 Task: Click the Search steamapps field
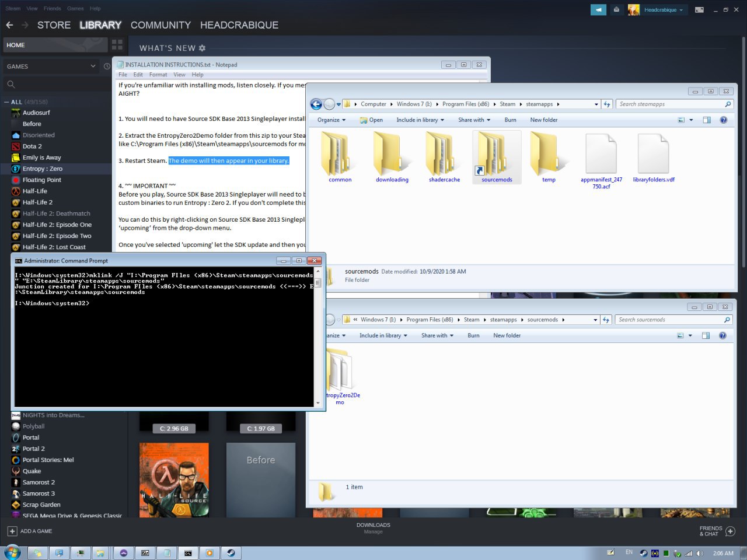(675, 104)
